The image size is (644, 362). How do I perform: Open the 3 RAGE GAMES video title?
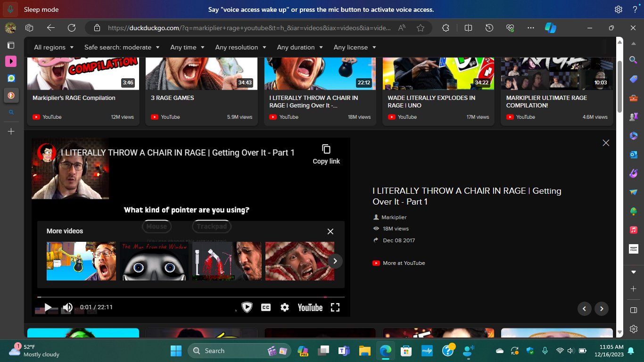pyautogui.click(x=173, y=98)
